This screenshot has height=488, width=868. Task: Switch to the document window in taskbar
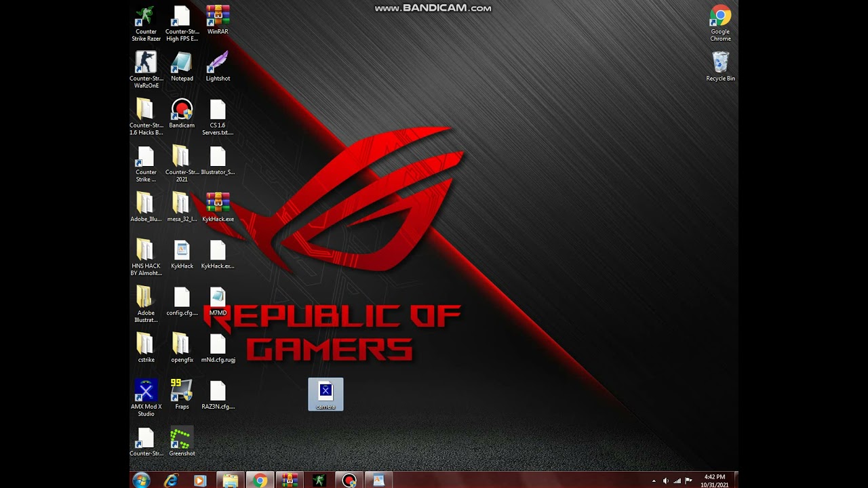tap(378, 481)
